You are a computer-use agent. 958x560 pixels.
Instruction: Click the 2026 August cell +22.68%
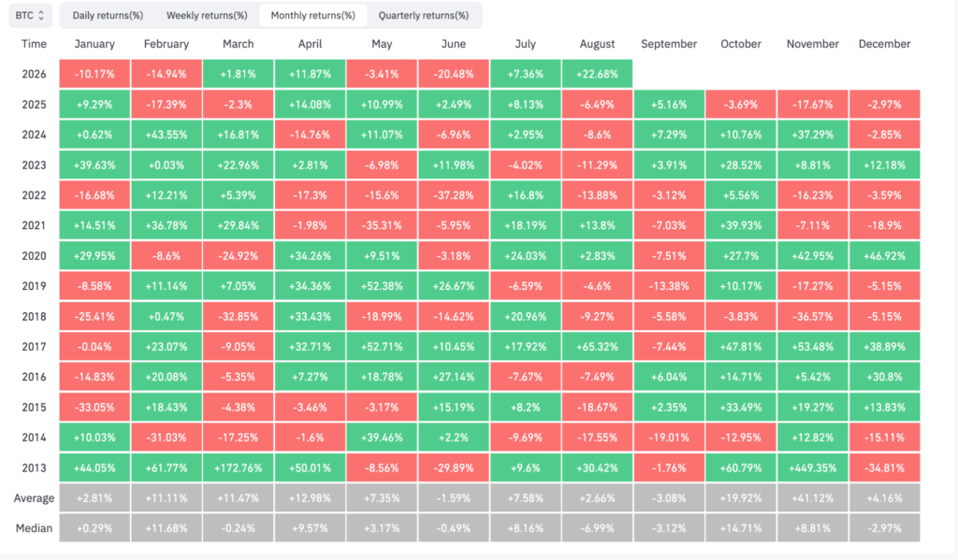click(597, 74)
